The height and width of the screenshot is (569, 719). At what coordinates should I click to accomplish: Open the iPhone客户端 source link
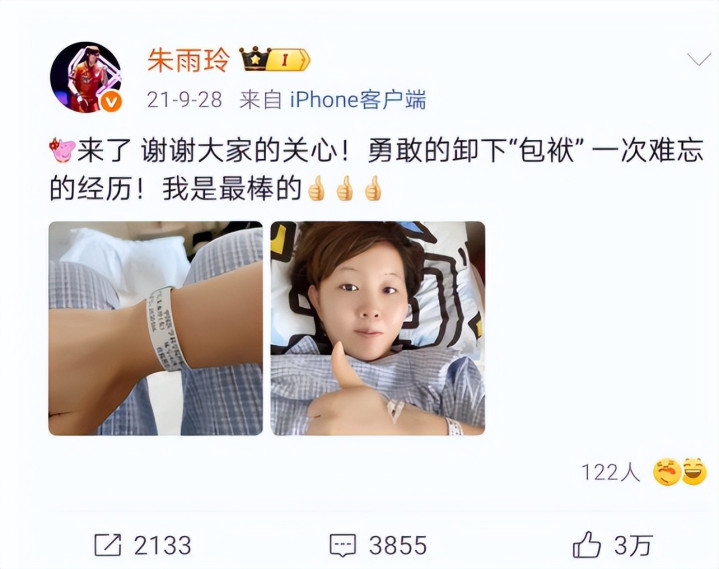point(358,99)
